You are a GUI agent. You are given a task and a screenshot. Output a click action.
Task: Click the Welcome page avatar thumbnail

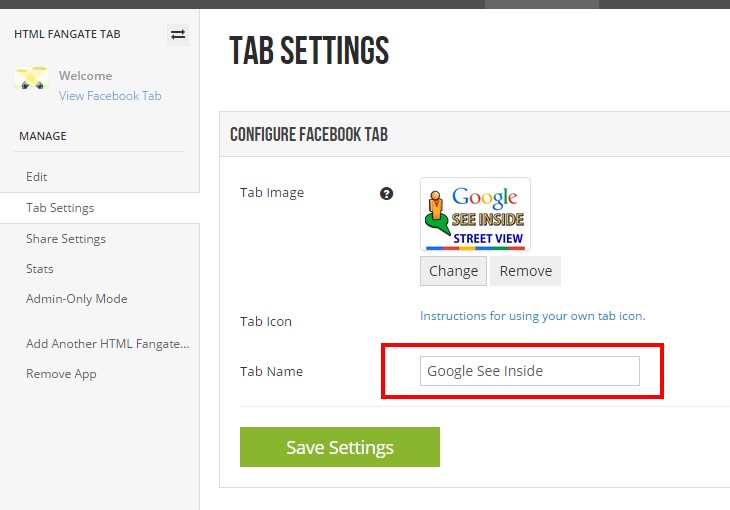coord(32,78)
